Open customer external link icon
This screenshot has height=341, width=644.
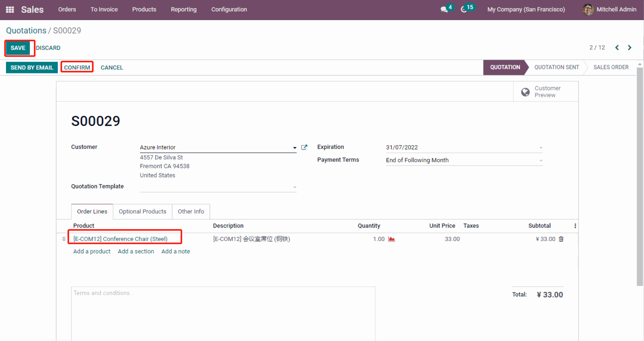click(x=304, y=147)
